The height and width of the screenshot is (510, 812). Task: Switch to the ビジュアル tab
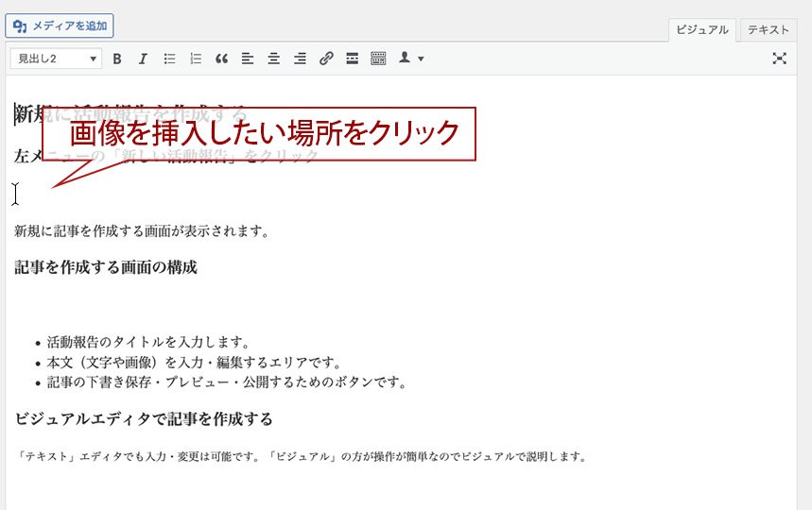point(702,29)
